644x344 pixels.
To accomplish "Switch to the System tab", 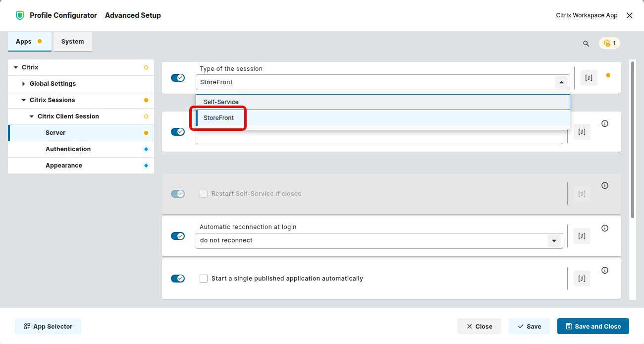I will [x=73, y=42].
